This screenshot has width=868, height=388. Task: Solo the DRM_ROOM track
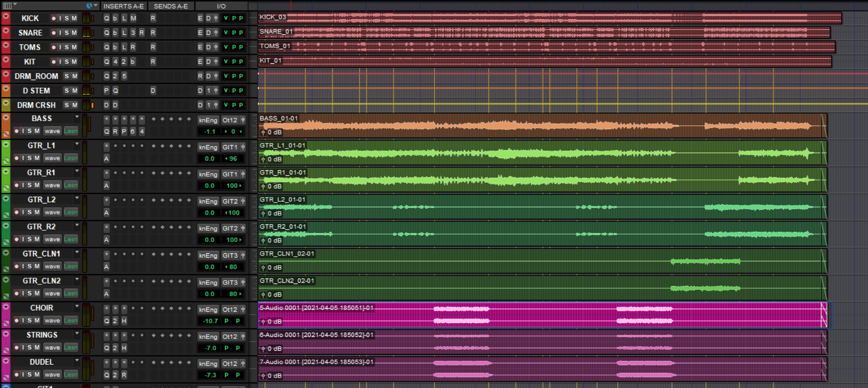[x=66, y=76]
